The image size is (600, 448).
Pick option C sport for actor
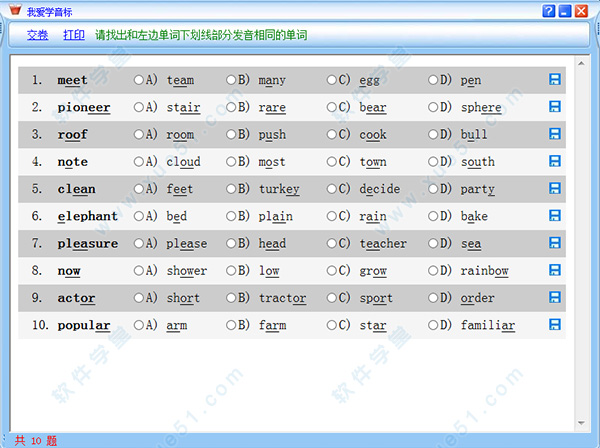tap(331, 298)
